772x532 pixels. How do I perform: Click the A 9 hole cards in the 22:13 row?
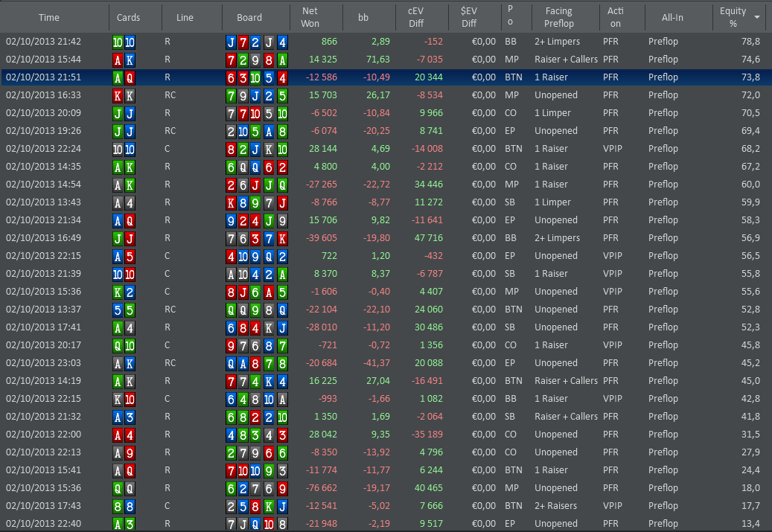click(x=124, y=453)
